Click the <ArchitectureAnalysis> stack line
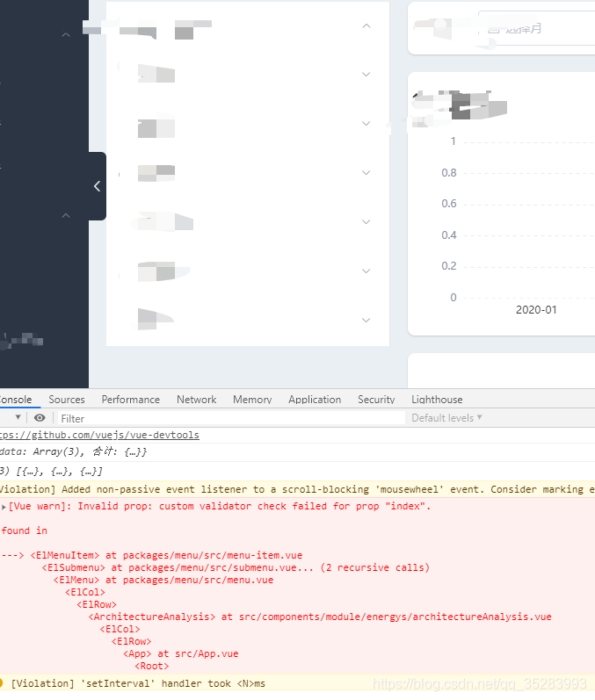Screen dimensions: 595x700 [320, 617]
